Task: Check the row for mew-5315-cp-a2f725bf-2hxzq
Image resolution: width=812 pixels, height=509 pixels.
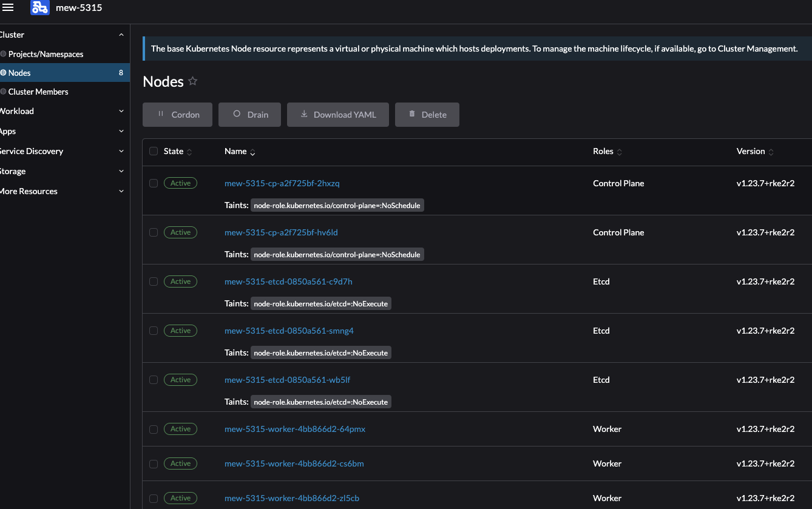Action: pos(153,183)
